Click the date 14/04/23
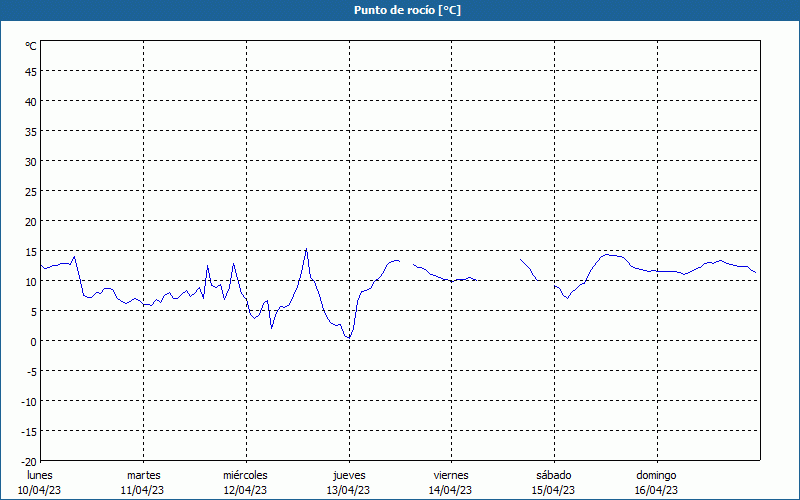 click(x=451, y=490)
